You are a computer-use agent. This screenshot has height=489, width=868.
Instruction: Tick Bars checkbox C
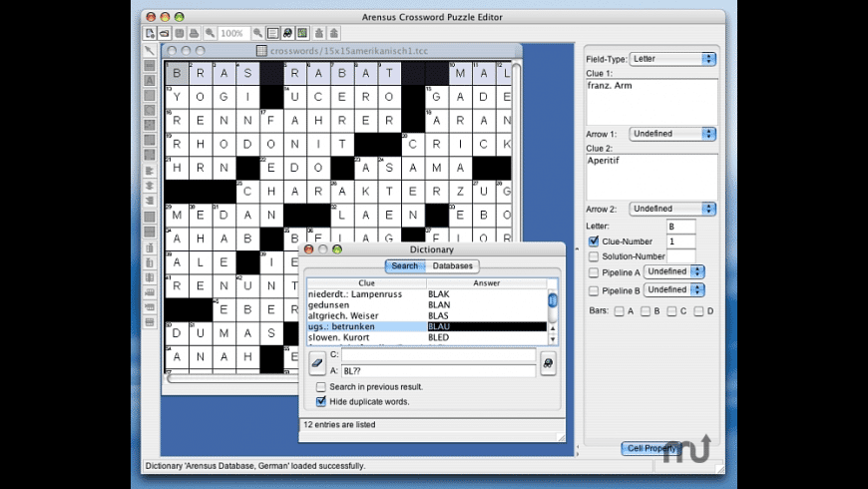pos(671,311)
